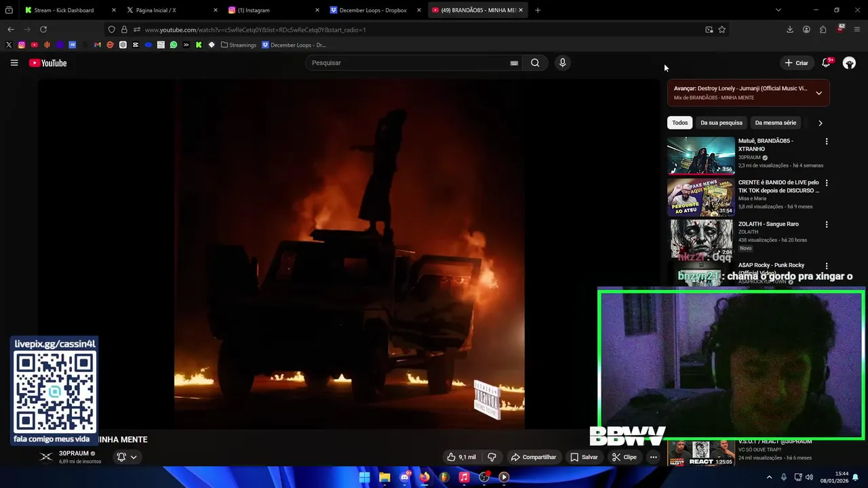Select the Todos filter chip

(x=680, y=123)
